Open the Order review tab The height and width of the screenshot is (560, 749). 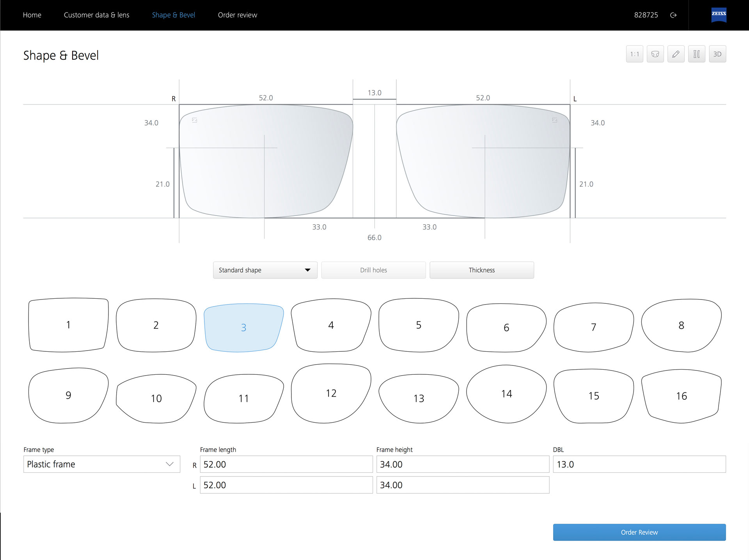coord(238,15)
